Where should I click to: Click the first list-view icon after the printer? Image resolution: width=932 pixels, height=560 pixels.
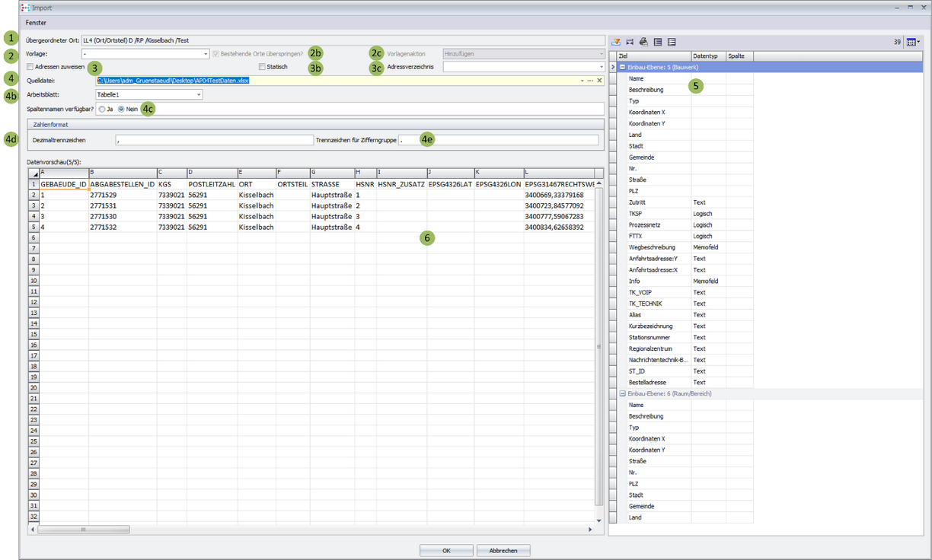point(658,42)
